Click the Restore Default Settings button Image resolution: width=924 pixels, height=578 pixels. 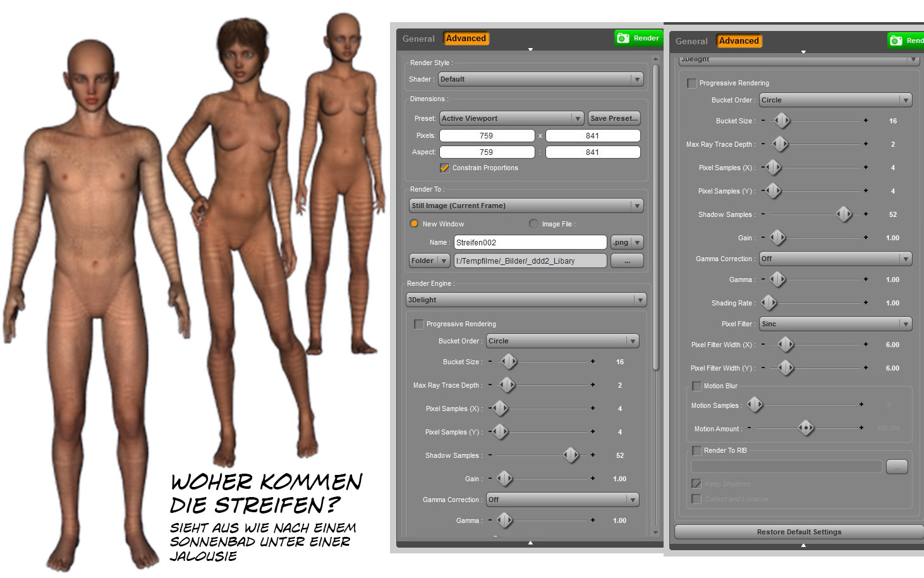coord(799,532)
